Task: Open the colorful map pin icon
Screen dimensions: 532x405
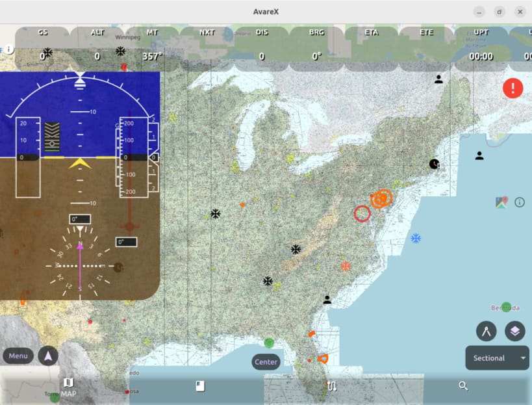Action: click(501, 202)
